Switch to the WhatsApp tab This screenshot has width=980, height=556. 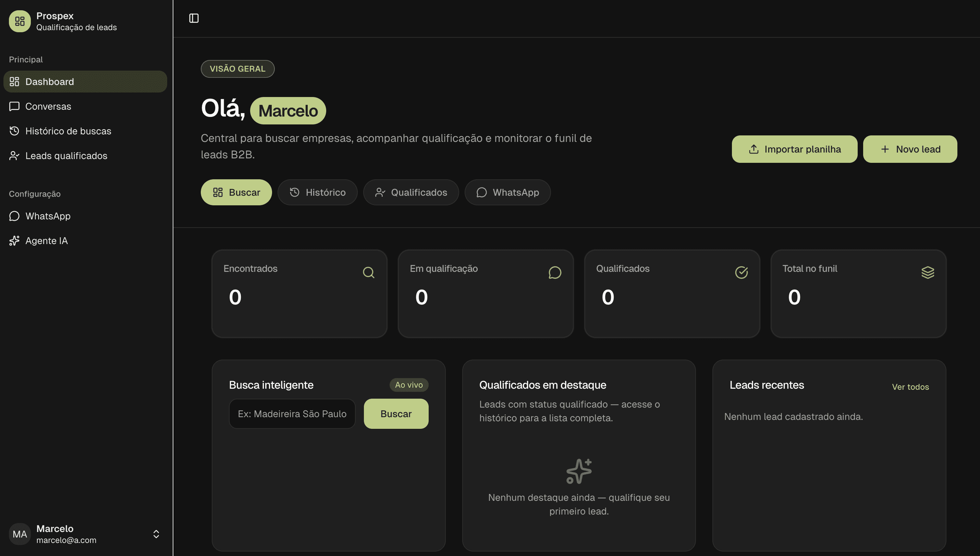507,192
